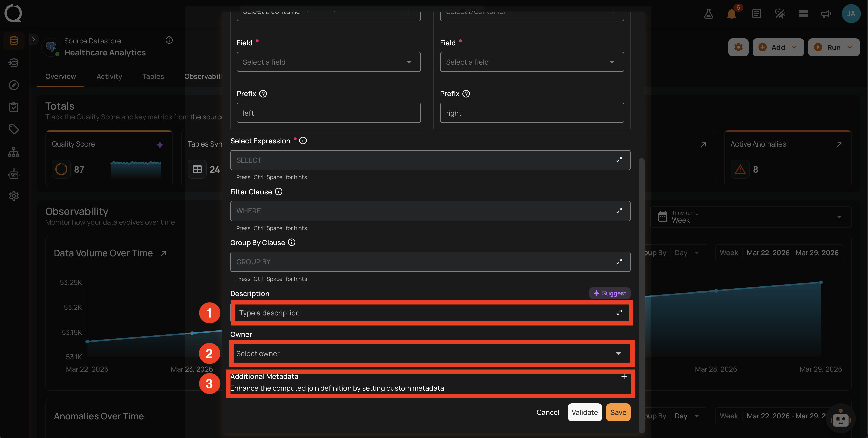The width and height of the screenshot is (868, 438).
Task: Open left Select a field dropdown
Action: pyautogui.click(x=329, y=62)
